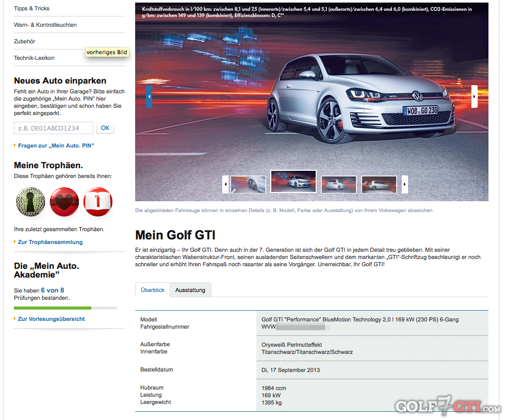
Task: Click the "Hubraum" row label
Action: 152,387
